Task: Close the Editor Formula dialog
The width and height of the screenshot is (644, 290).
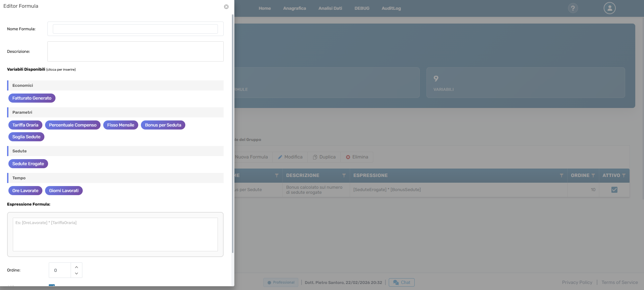Action: pyautogui.click(x=226, y=7)
